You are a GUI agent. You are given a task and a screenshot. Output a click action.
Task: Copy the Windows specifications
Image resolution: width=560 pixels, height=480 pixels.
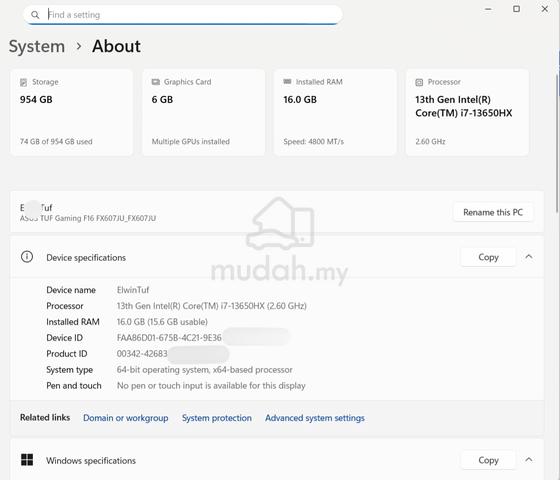coord(488,460)
